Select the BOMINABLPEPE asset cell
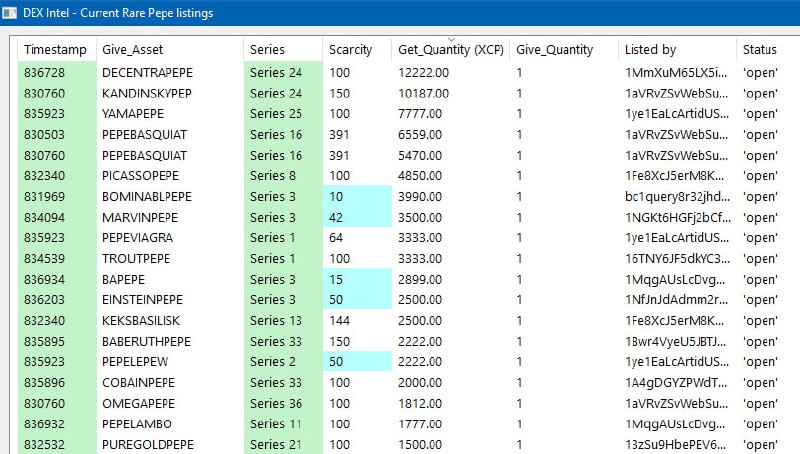 (170, 196)
